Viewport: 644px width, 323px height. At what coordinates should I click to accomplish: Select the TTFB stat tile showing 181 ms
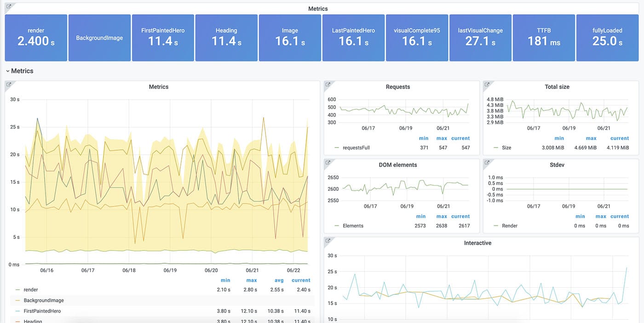click(544, 37)
